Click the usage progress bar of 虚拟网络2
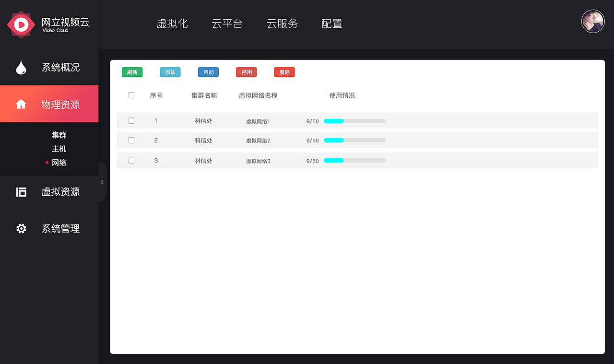Image resolution: width=614 pixels, height=364 pixels. point(354,140)
